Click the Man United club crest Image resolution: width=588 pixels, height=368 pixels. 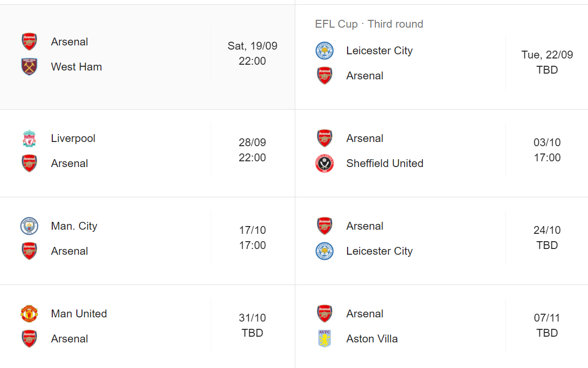pyautogui.click(x=29, y=314)
